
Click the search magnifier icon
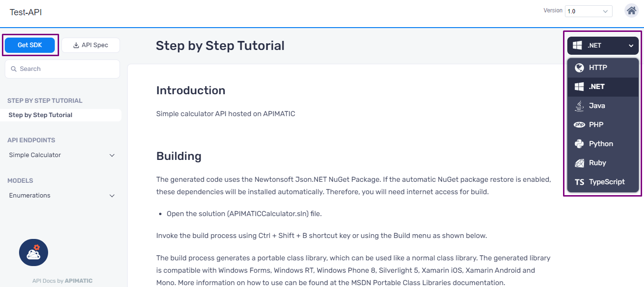tap(14, 69)
